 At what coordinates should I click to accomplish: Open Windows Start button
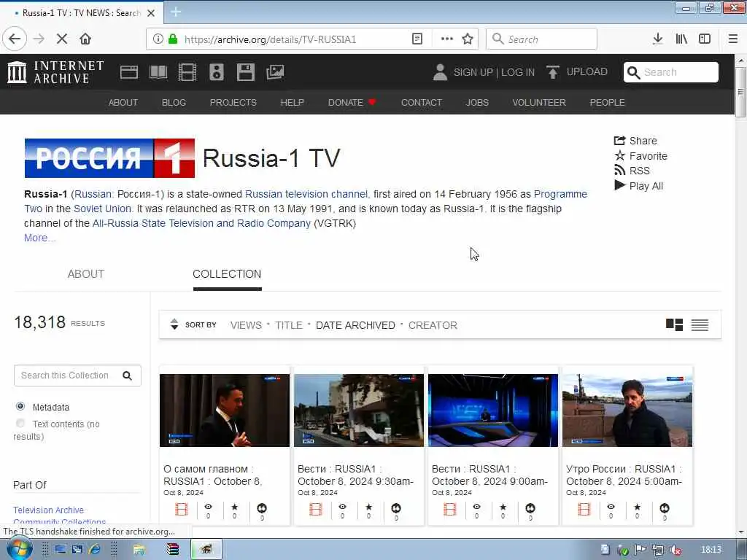(x=19, y=549)
